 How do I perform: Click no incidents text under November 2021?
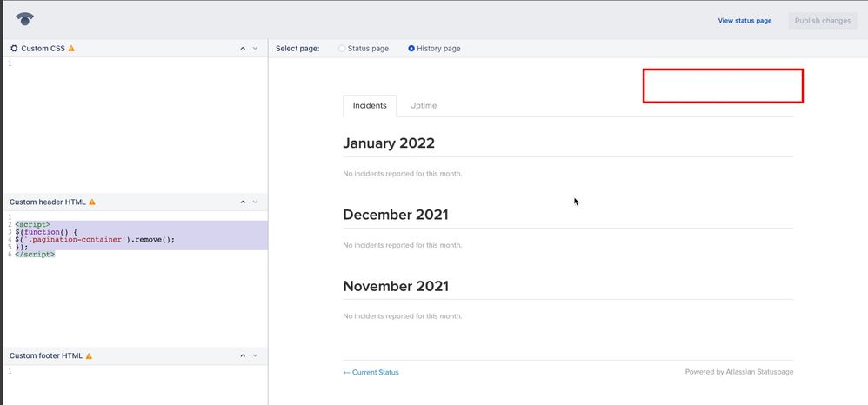403,316
